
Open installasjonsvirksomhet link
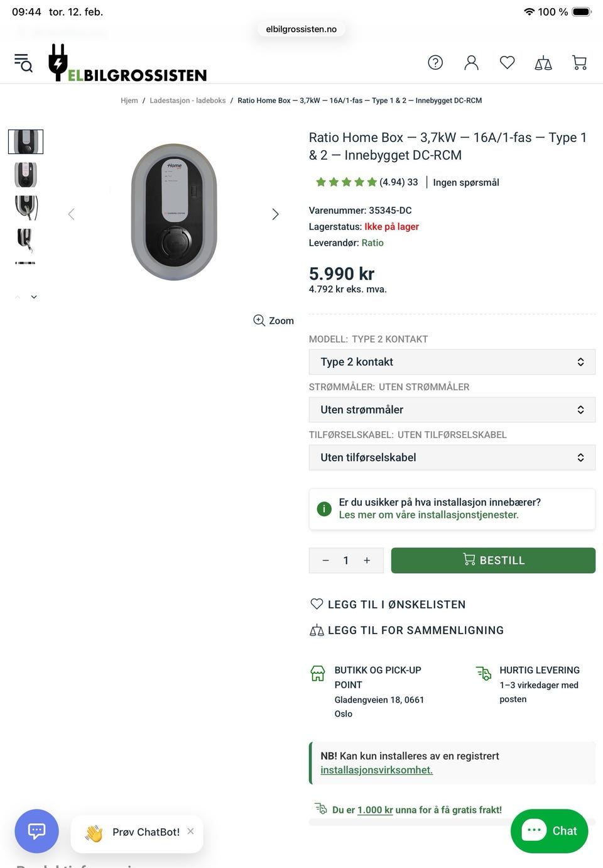pyautogui.click(x=376, y=770)
